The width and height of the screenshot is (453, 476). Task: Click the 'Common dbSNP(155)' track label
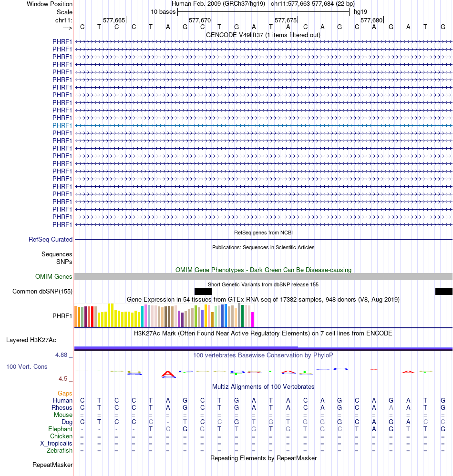pos(42,292)
